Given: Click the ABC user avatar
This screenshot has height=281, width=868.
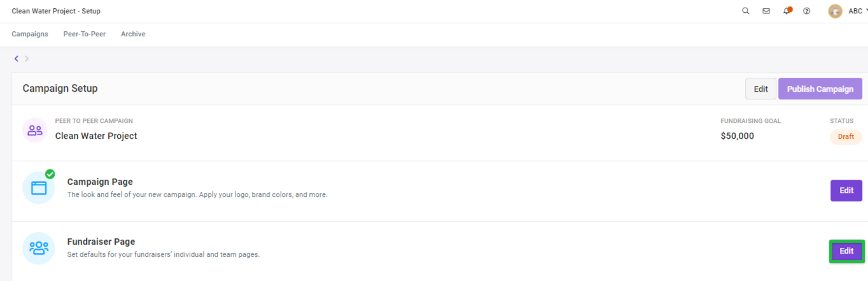Looking at the screenshot, I should (x=835, y=11).
